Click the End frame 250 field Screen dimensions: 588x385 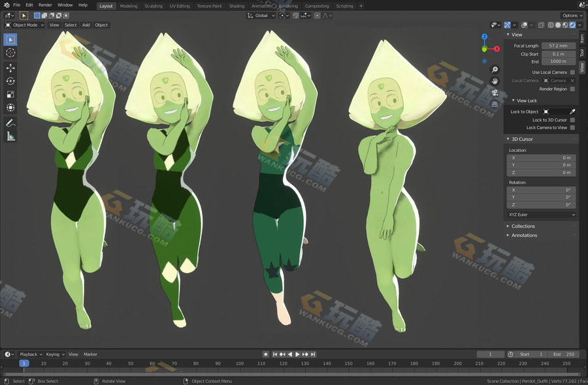point(564,354)
